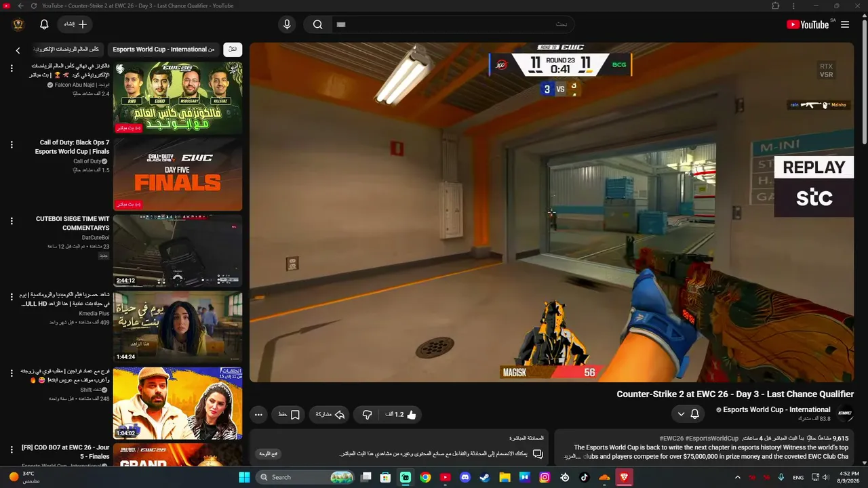
Task: Open options for the Call of Duty Black Ops 7 video
Action: point(12,144)
